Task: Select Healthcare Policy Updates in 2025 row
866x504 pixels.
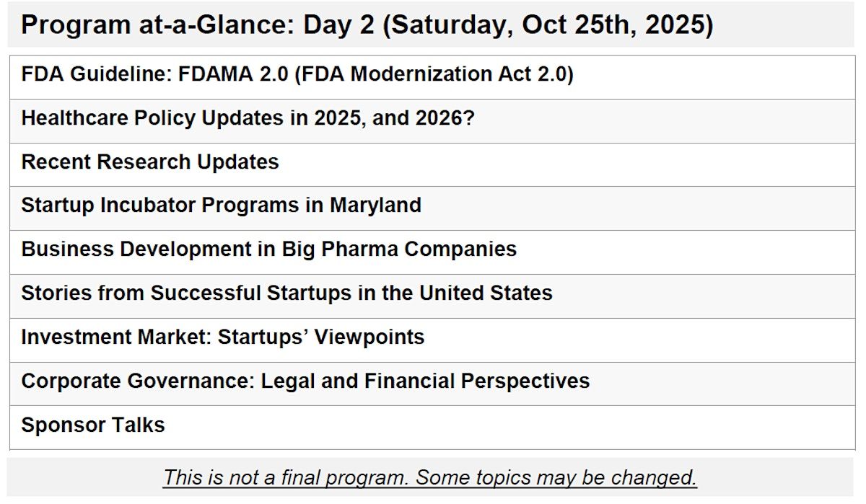Action: [x=432, y=120]
